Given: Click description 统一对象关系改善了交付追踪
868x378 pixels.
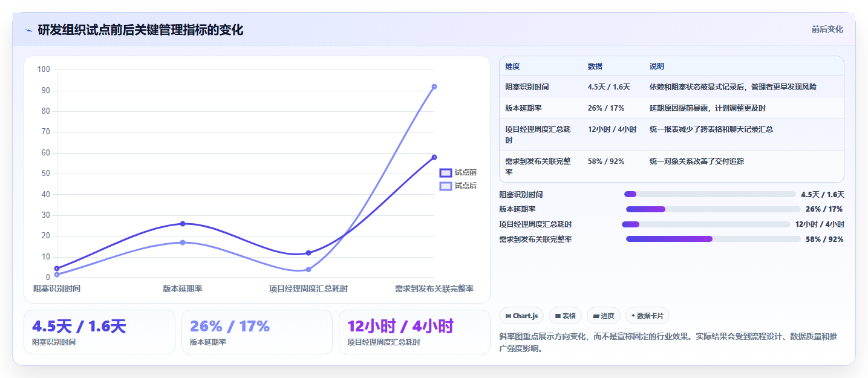Looking at the screenshot, I should 697,161.
